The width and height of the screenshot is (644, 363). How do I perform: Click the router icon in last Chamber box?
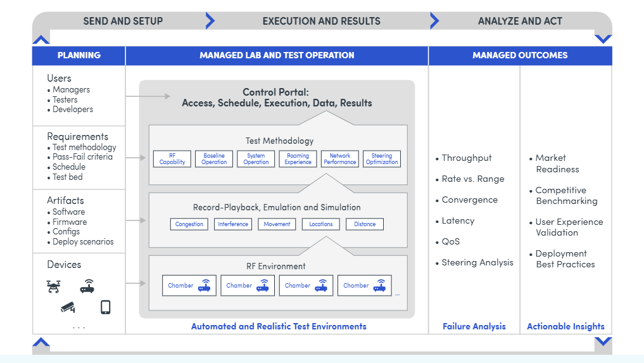click(379, 285)
